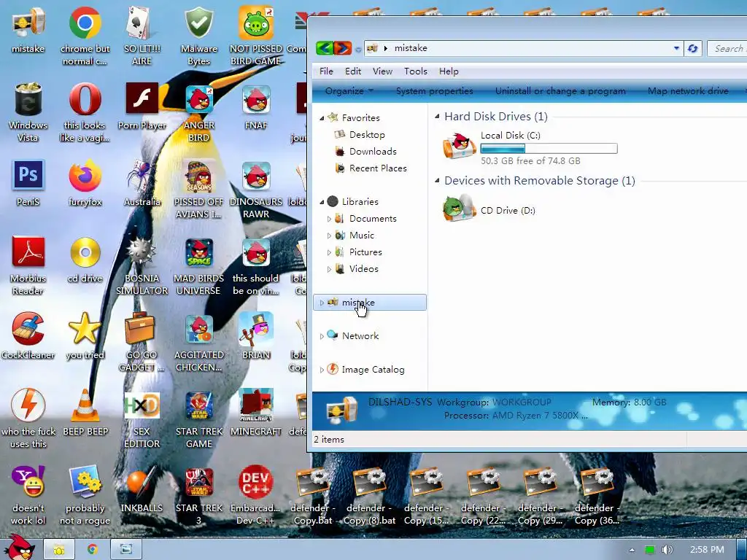Open Local Disk (C:) drive
Screen dimensions: 747x560
click(x=530, y=147)
